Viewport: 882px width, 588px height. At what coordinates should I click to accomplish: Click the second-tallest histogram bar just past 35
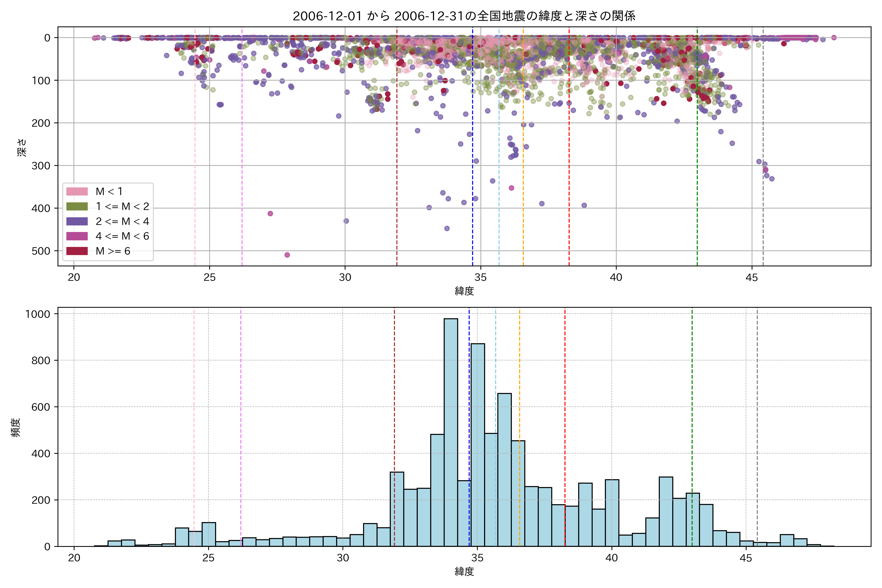(x=478, y=444)
